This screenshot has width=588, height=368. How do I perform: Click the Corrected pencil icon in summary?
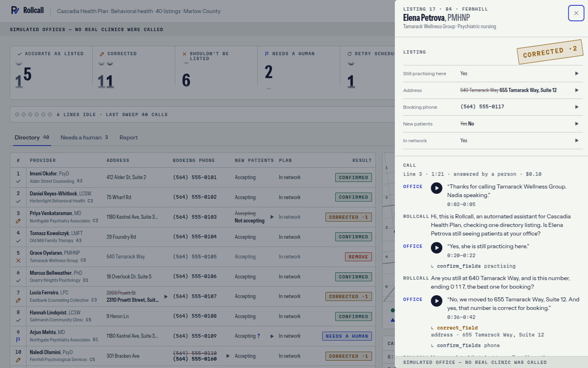point(102,54)
